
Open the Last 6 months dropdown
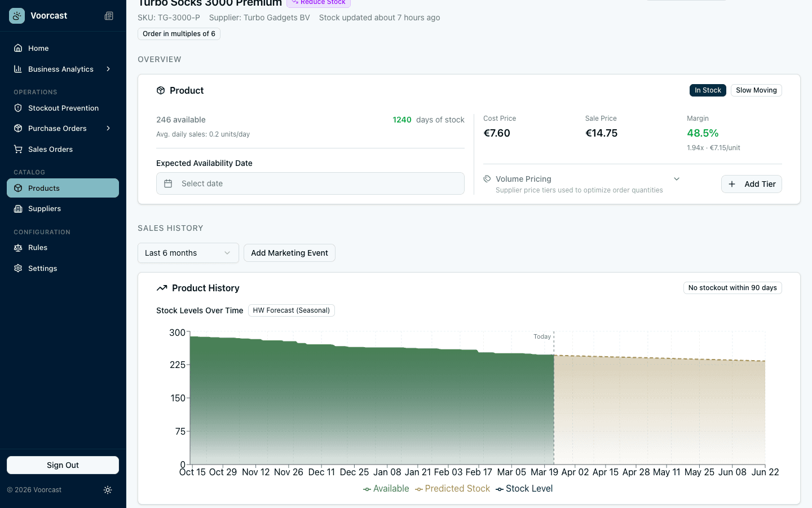click(x=188, y=253)
